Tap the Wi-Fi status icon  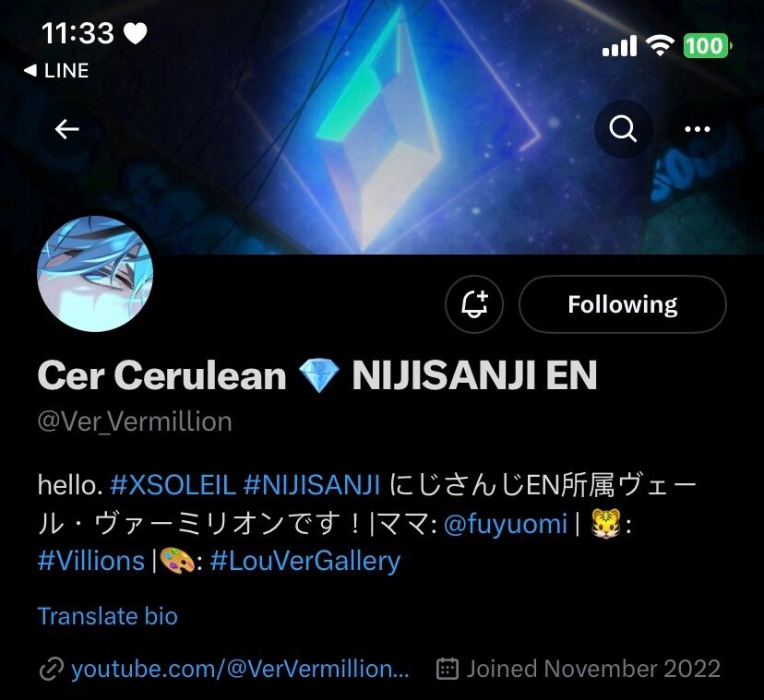660,46
